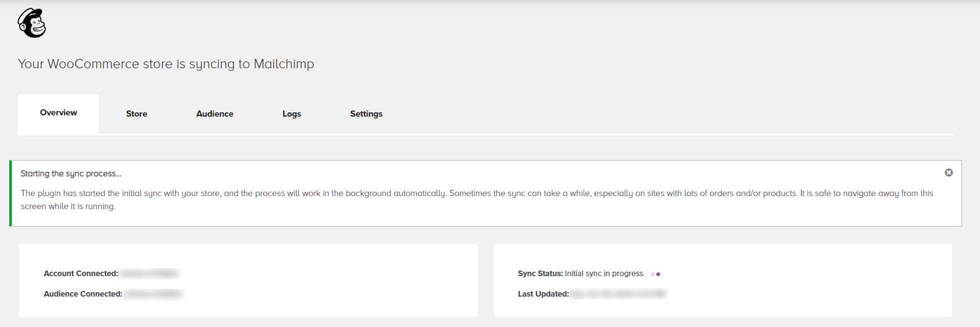
Task: Click the Last Updated label
Action: pyautogui.click(x=543, y=294)
